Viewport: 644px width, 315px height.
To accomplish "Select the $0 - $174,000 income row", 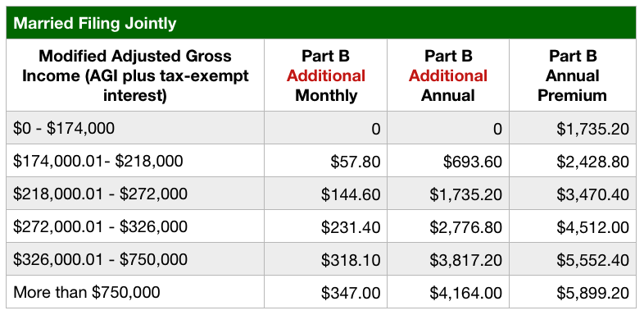I will tap(321, 128).
